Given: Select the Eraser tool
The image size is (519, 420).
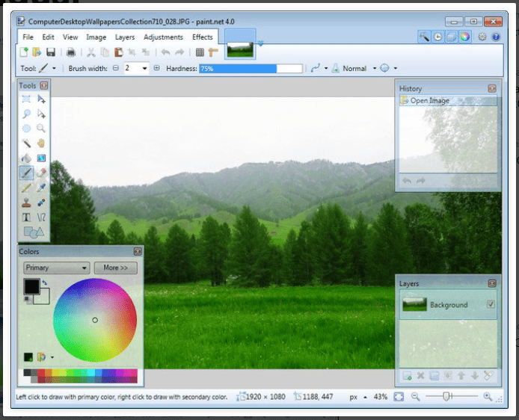Looking at the screenshot, I should coord(41,173).
